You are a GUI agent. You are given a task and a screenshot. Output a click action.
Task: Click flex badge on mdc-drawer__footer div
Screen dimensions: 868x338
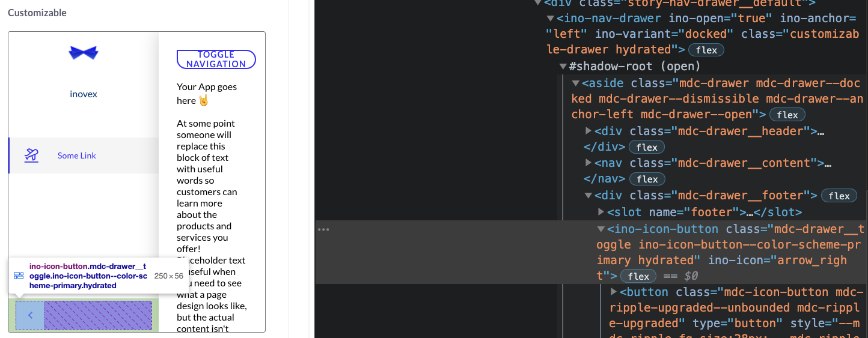(x=839, y=196)
